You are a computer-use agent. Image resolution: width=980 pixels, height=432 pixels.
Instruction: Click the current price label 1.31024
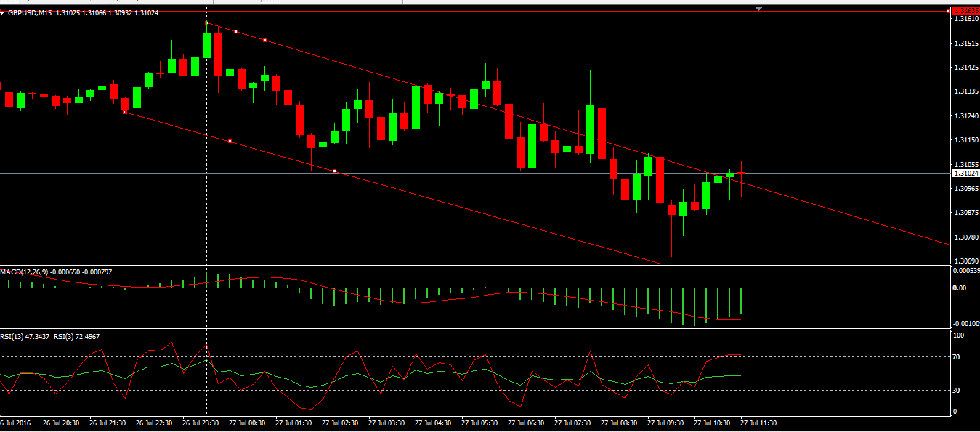coord(965,174)
